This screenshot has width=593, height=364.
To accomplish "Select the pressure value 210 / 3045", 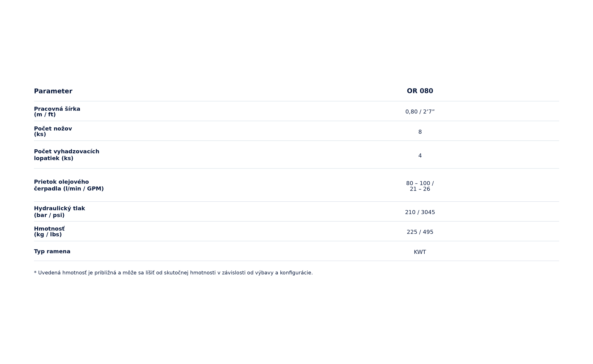I will (x=420, y=212).
